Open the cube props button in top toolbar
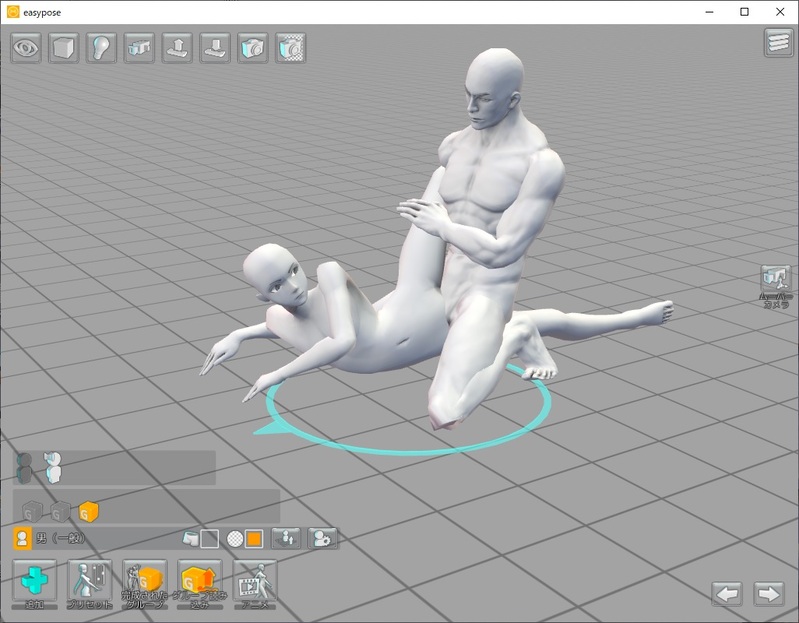 click(x=64, y=48)
